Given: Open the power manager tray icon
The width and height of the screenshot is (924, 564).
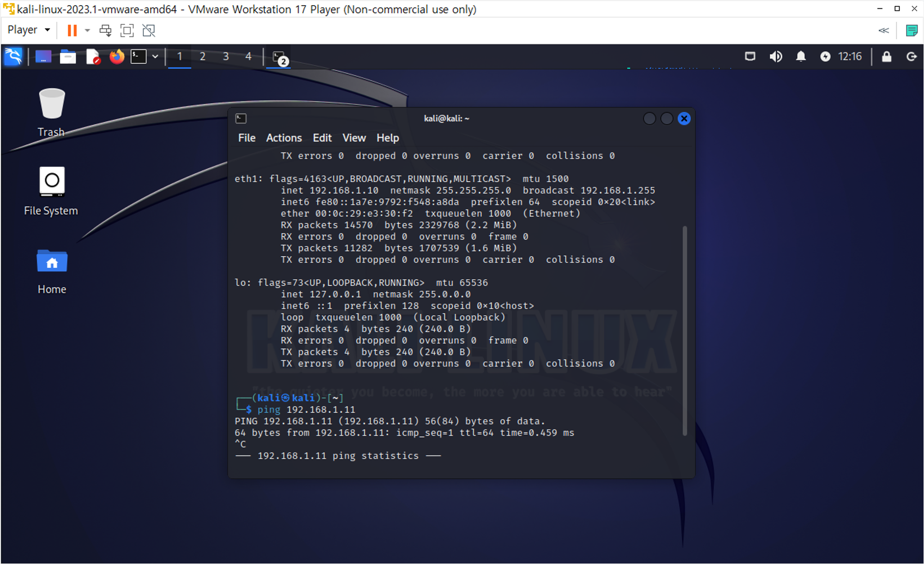Looking at the screenshot, I should (825, 56).
